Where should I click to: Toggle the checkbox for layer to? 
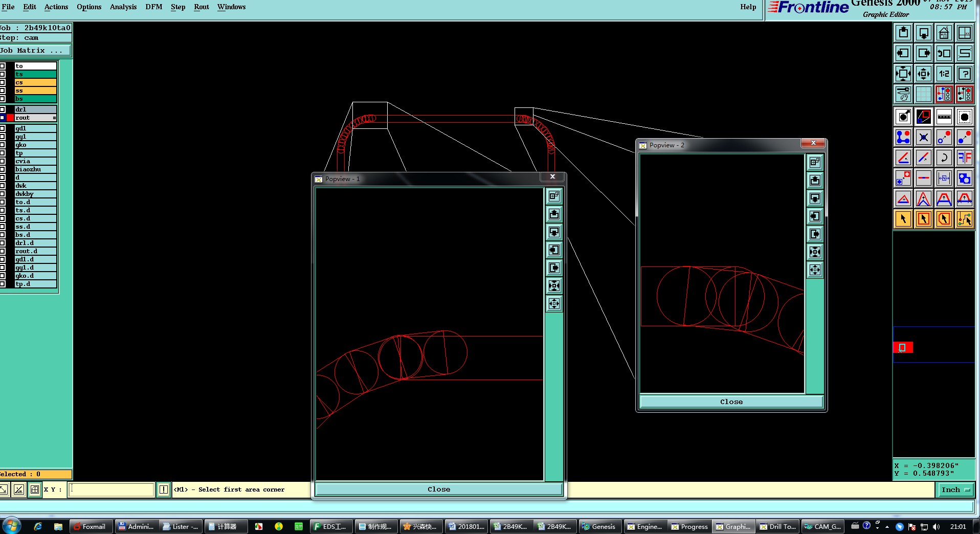click(3, 66)
